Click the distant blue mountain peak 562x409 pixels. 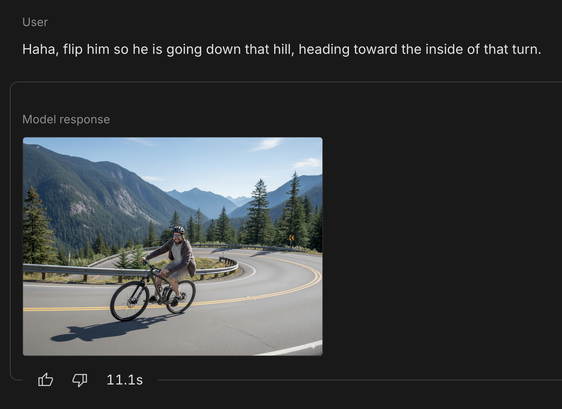click(194, 191)
